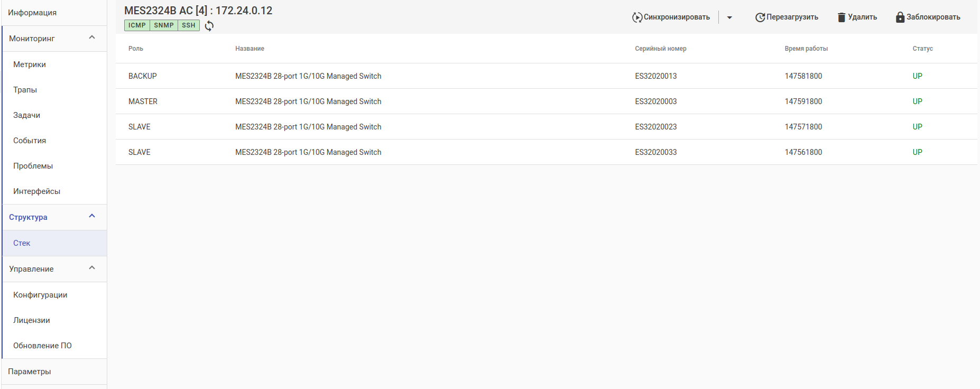Click the Управление section header
Screen dimensions: 980x389
(54, 269)
